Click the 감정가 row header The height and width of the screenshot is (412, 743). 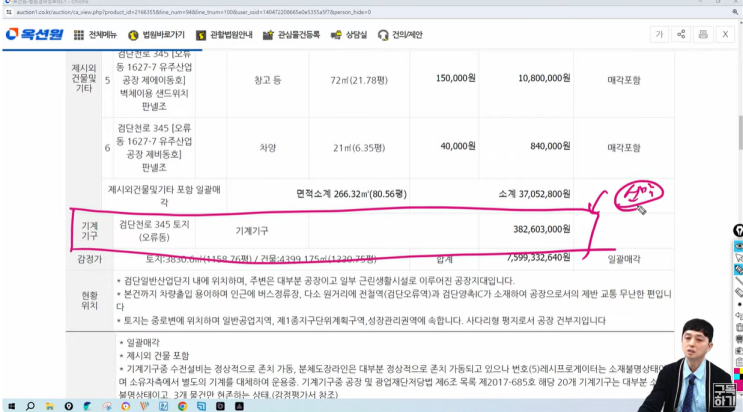90,259
